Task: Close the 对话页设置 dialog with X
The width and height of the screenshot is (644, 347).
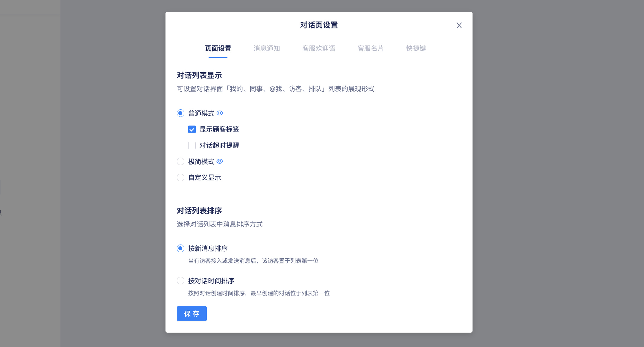Action: click(x=459, y=25)
